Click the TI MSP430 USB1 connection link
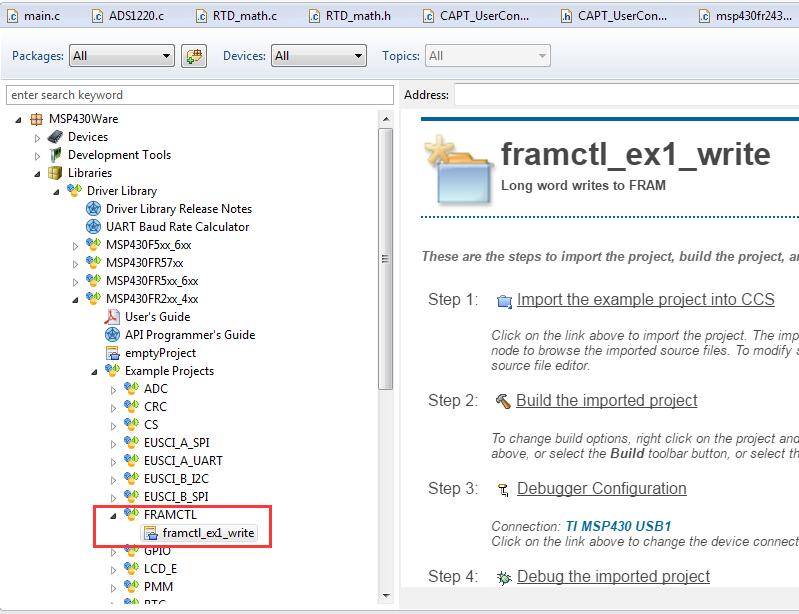Screen dimensions: 799x614 coord(618,526)
